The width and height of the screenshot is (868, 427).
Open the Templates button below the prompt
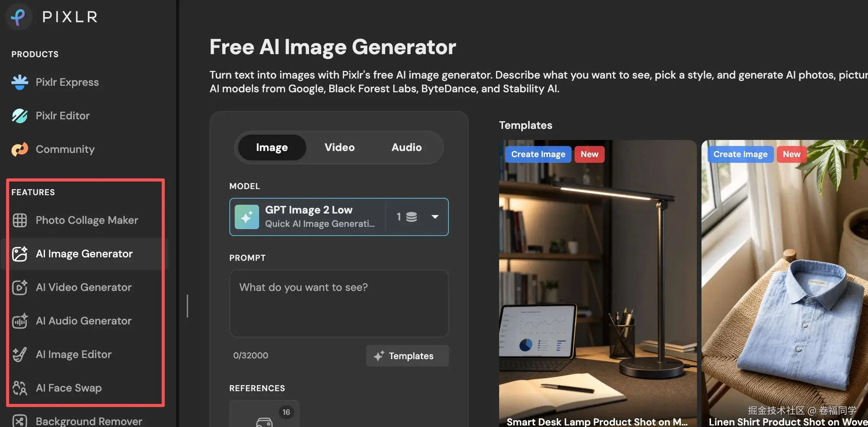click(x=407, y=356)
